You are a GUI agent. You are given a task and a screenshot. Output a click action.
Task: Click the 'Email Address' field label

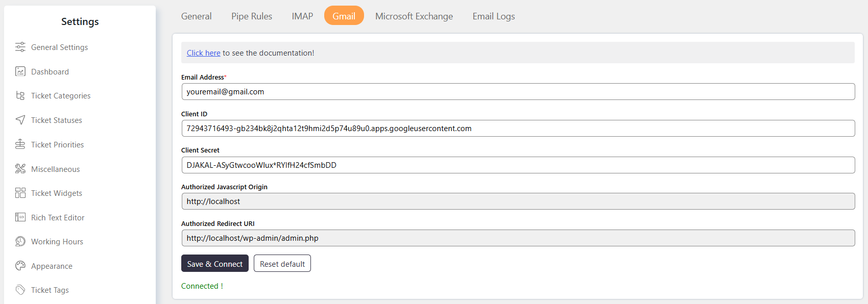tap(203, 77)
